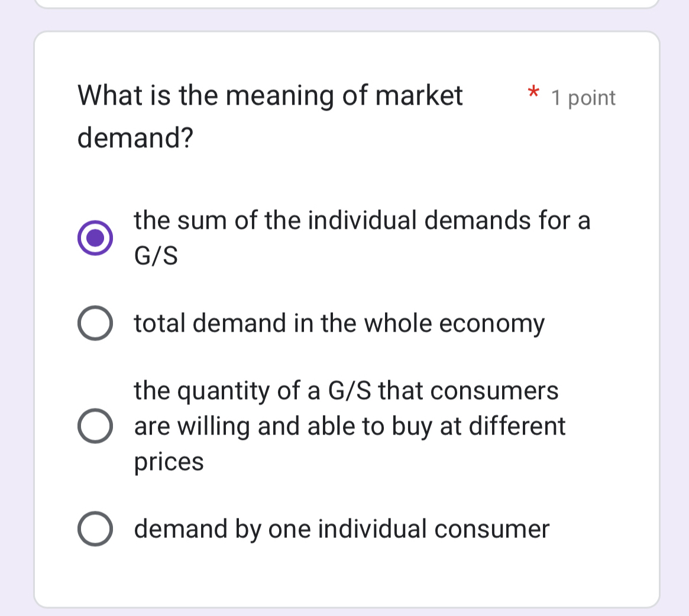Pick the radio button for "willing and able to buy"
Screen dimensions: 689x616
coord(95,426)
